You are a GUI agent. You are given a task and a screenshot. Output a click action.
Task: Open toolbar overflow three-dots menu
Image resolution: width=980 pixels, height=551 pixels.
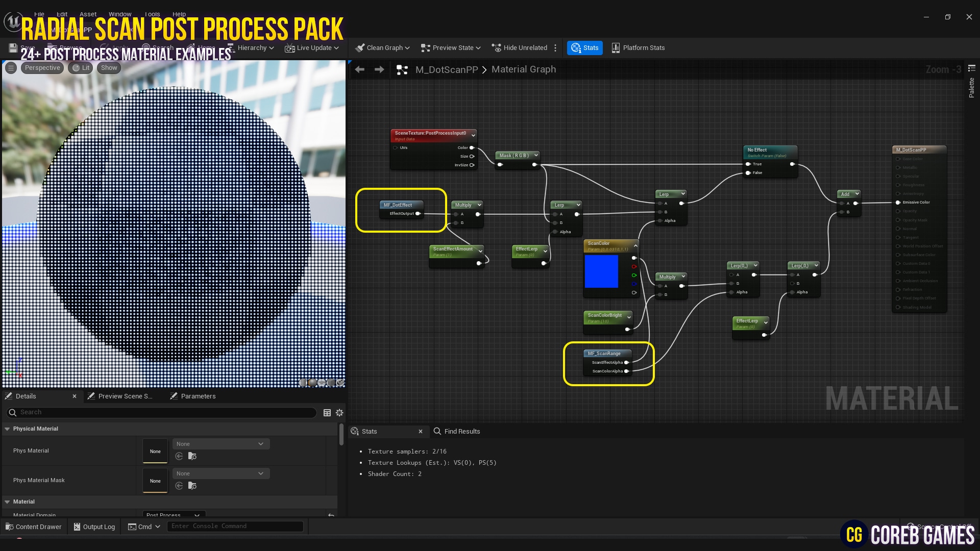click(x=555, y=48)
